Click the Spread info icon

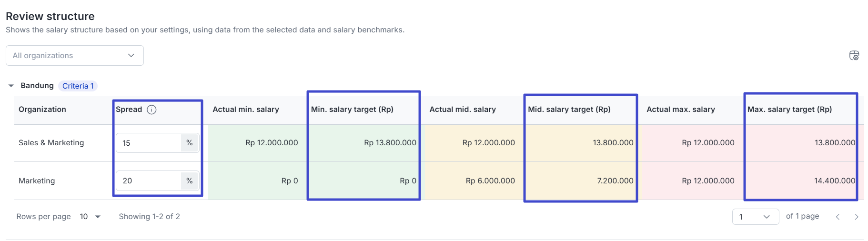(151, 110)
